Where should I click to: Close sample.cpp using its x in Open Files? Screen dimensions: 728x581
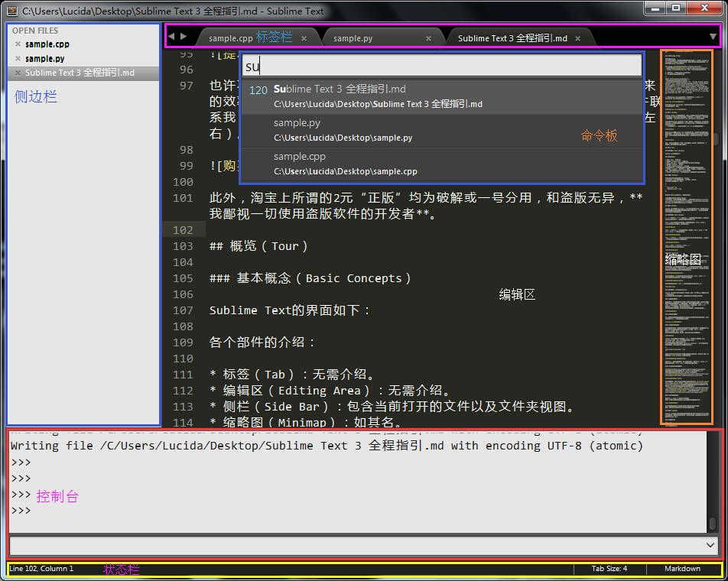click(x=18, y=44)
